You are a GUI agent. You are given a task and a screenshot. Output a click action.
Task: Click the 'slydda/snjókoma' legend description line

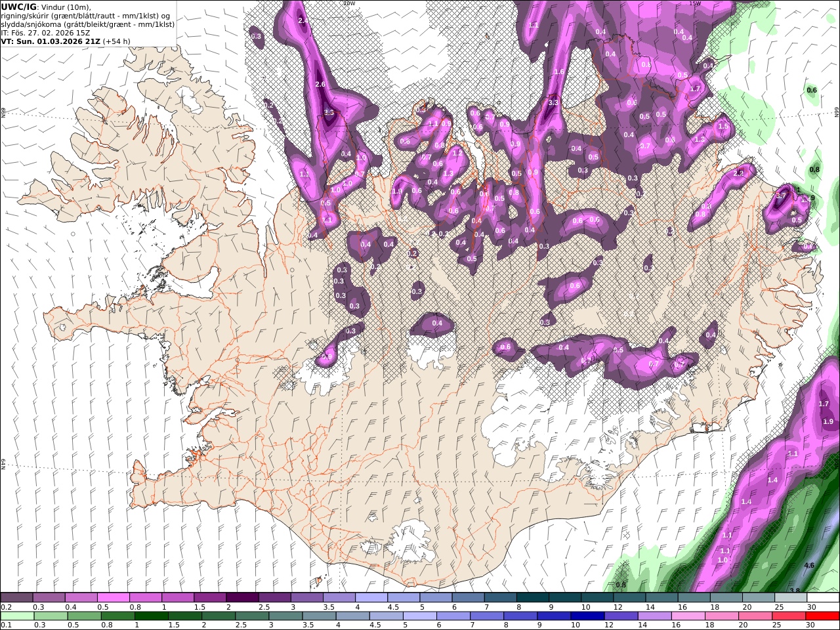pos(88,24)
